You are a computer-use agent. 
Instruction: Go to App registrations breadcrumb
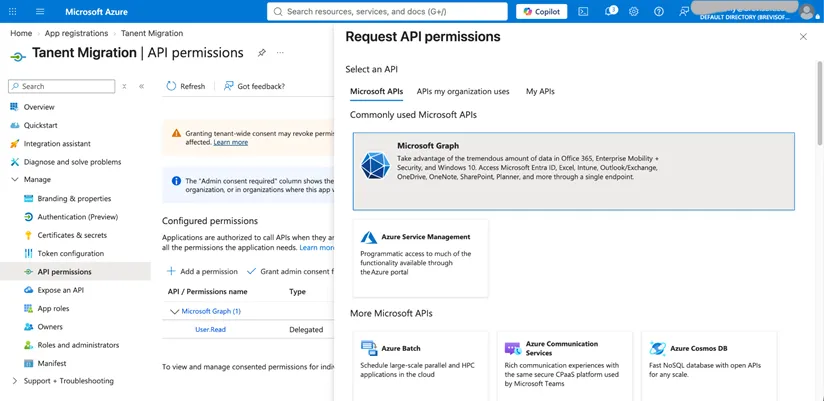click(76, 33)
